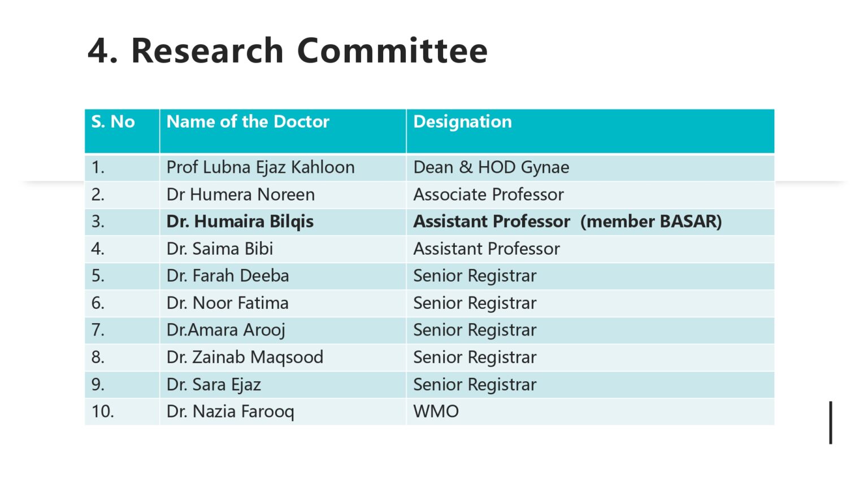Select the Dr. Nazia Farooq cell
Image resolution: width=868 pixels, height=488 pixels.
(x=283, y=412)
